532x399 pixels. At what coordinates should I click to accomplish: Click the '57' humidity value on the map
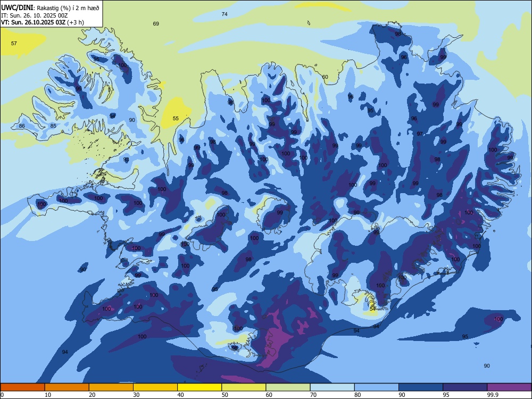click(x=14, y=44)
